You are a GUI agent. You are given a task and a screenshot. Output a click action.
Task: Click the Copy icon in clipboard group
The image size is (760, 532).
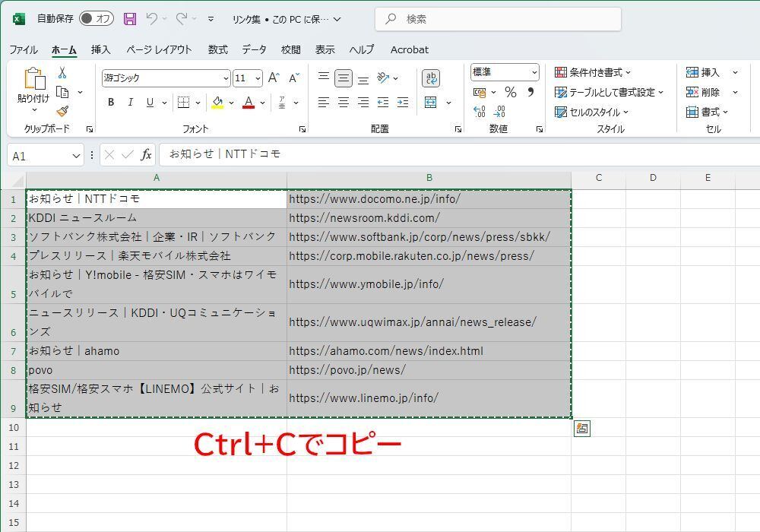coord(62,92)
